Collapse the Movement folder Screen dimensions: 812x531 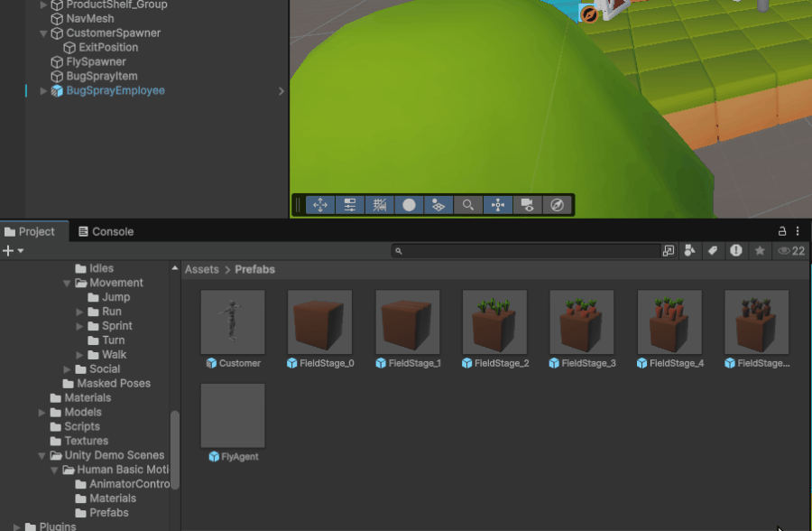[67, 283]
